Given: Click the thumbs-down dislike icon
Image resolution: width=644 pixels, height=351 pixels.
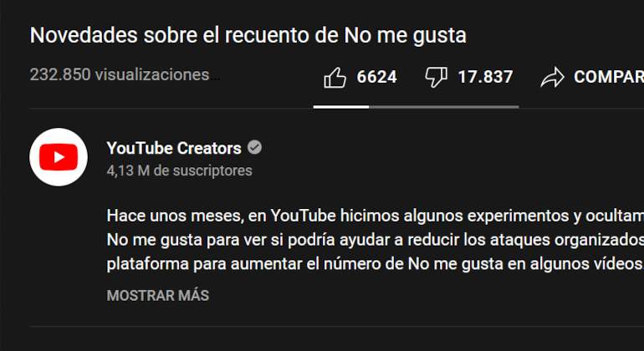Looking at the screenshot, I should (x=436, y=77).
